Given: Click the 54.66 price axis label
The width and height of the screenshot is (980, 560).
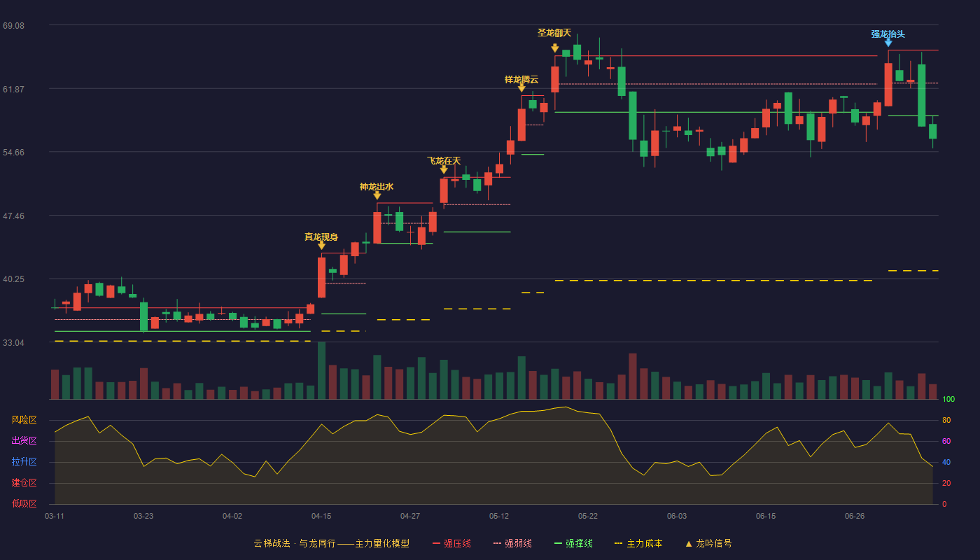Looking at the screenshot, I should pos(13,153).
